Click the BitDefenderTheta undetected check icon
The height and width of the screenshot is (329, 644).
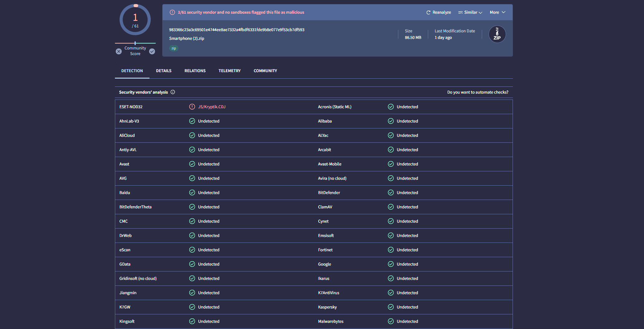[192, 207]
